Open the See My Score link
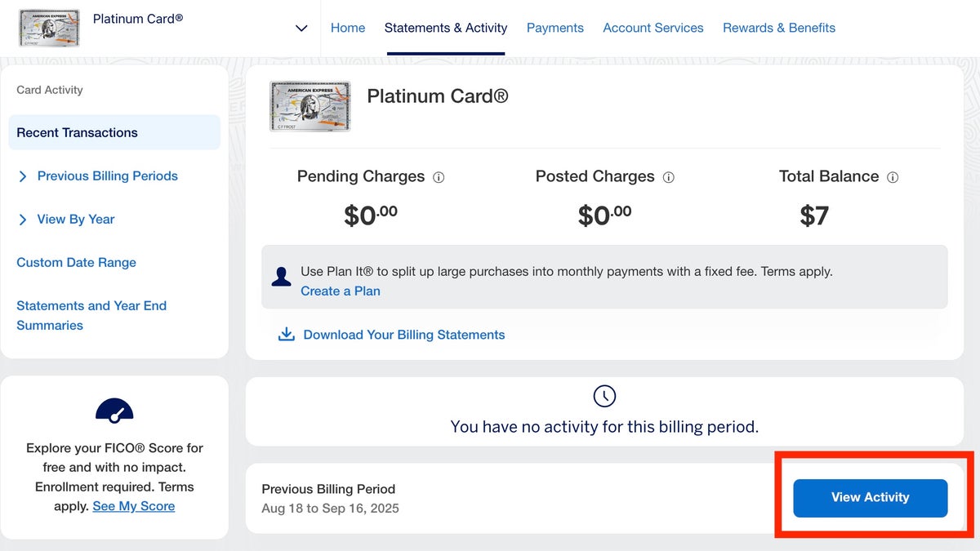The image size is (980, 551). coord(134,506)
